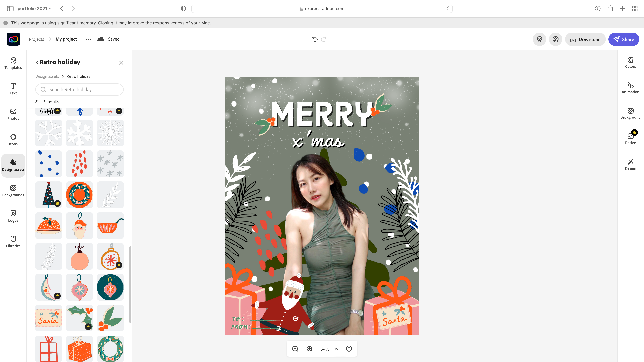Click the Share button
Viewport: 644px width, 362px height.
click(624, 39)
